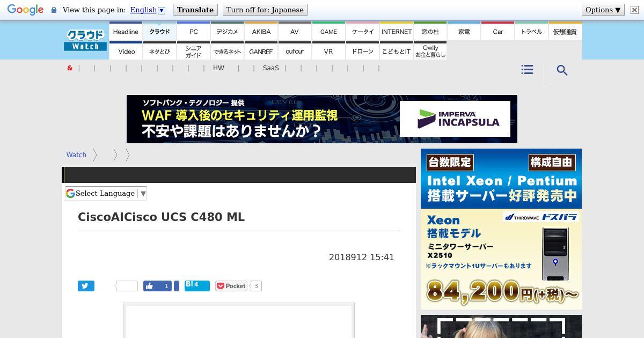Open the qufour tab
The width and height of the screenshot is (644, 338).
295,52
